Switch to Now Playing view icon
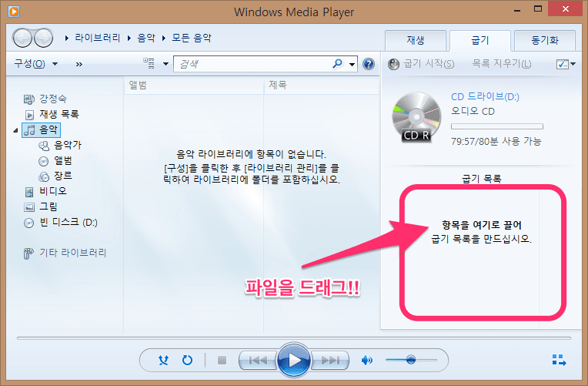This screenshot has width=588, height=386. [x=559, y=360]
